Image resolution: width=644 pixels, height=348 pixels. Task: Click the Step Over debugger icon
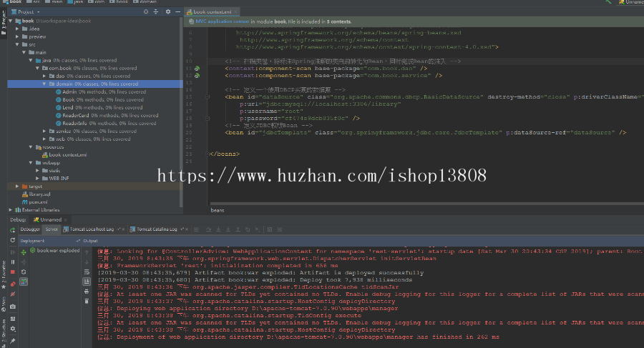pos(209,229)
